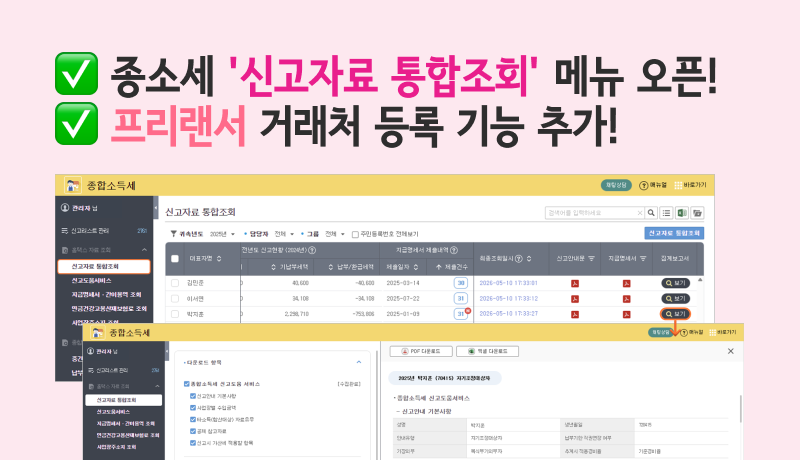The height and width of the screenshot is (460, 800).
Task: Click help icon beside 최종조회일시 header
Action: point(519,259)
